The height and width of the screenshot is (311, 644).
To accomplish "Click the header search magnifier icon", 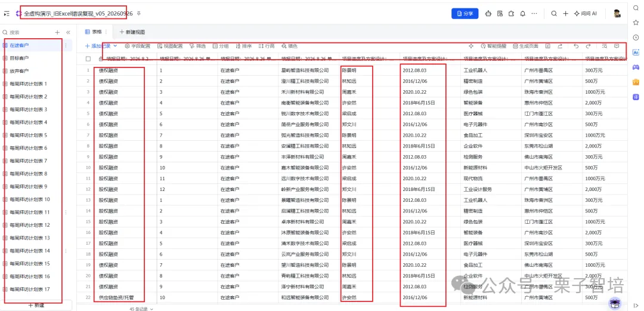I will pos(554,14).
